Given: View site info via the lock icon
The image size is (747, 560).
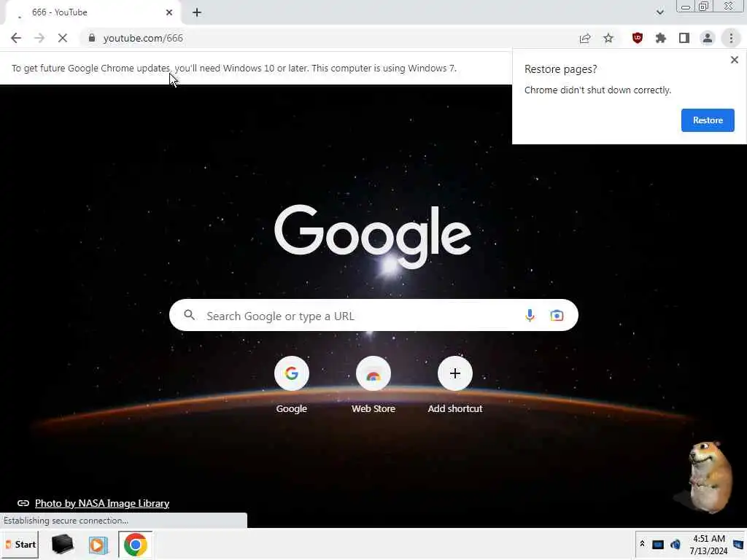Looking at the screenshot, I should click(92, 38).
